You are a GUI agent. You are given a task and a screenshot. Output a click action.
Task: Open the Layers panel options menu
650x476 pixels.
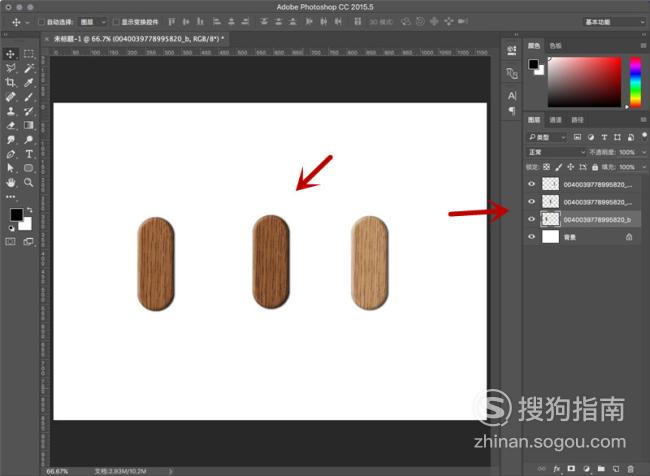[643, 119]
